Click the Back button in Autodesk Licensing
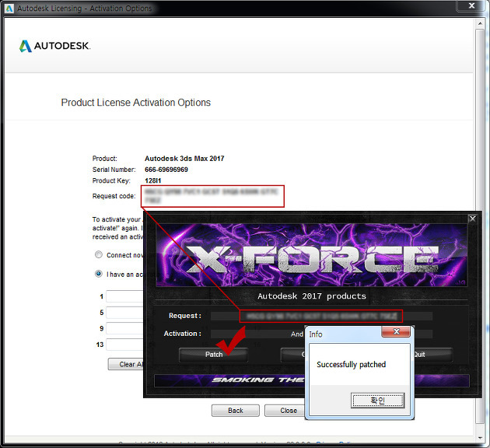The image size is (490, 448). (x=236, y=411)
